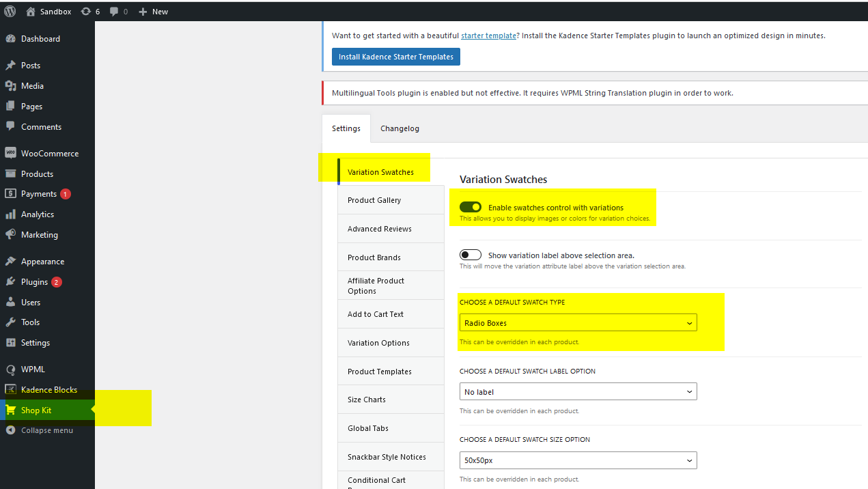Open the Posts menu label
This screenshot has width=868, height=489.
tap(31, 66)
